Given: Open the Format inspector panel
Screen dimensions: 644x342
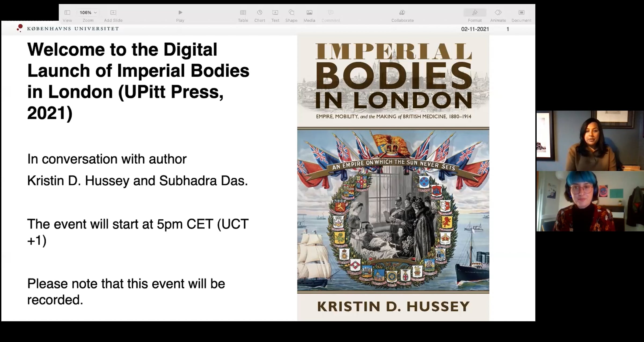Looking at the screenshot, I should 475,13.
